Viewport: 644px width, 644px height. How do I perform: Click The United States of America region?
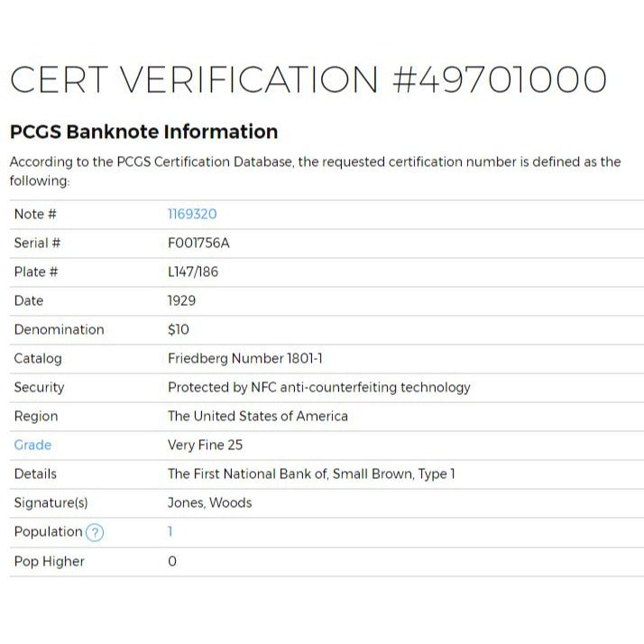pyautogui.click(x=257, y=416)
